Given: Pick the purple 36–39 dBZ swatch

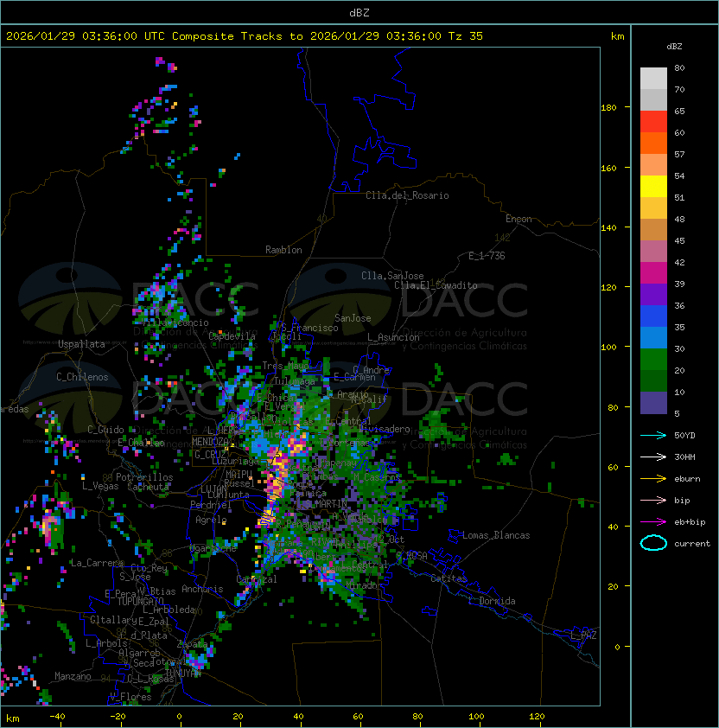Looking at the screenshot, I should [653, 294].
